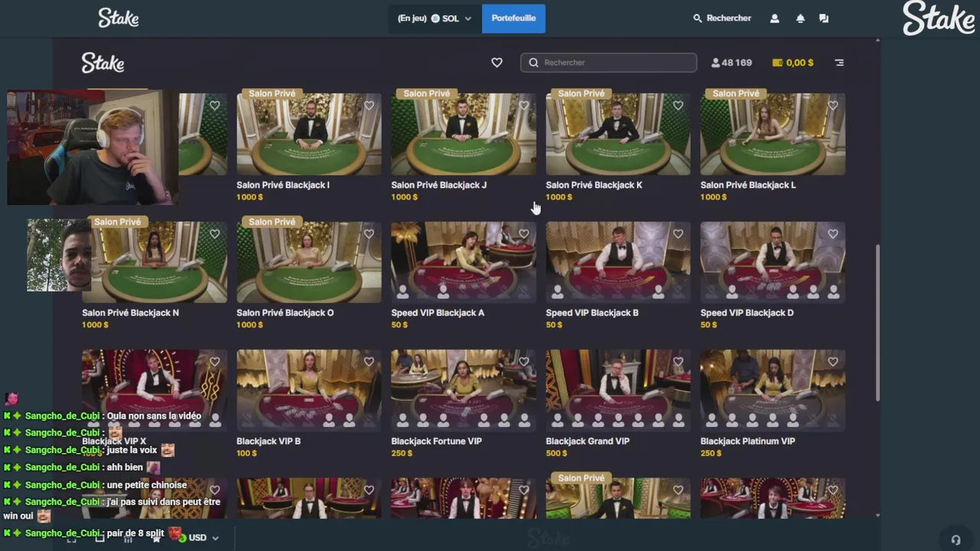Toggle heart on Blackjack Grand VIP
This screenshot has width=980, height=551.
tap(678, 362)
